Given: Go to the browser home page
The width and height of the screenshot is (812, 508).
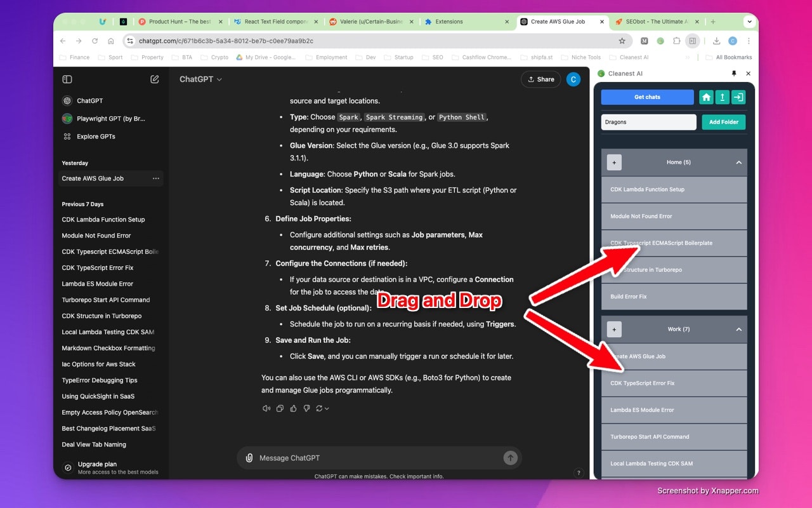Looking at the screenshot, I should click(x=111, y=41).
